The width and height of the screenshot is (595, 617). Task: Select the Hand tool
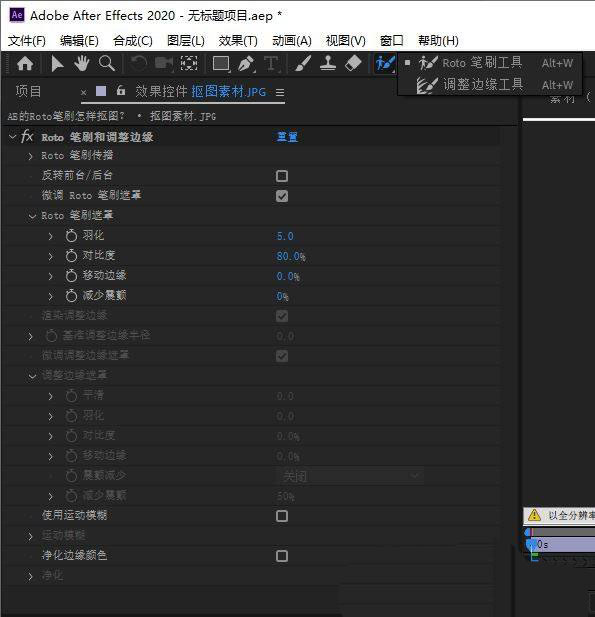pos(81,63)
